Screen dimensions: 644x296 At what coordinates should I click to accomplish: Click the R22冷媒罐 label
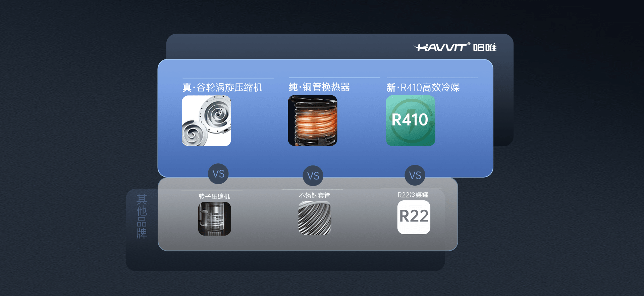413,195
